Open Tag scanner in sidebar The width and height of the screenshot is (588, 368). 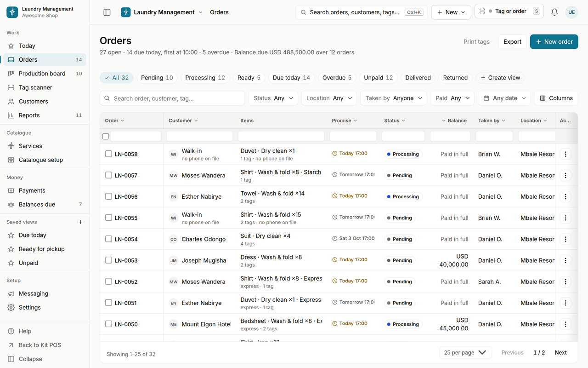(x=45, y=87)
